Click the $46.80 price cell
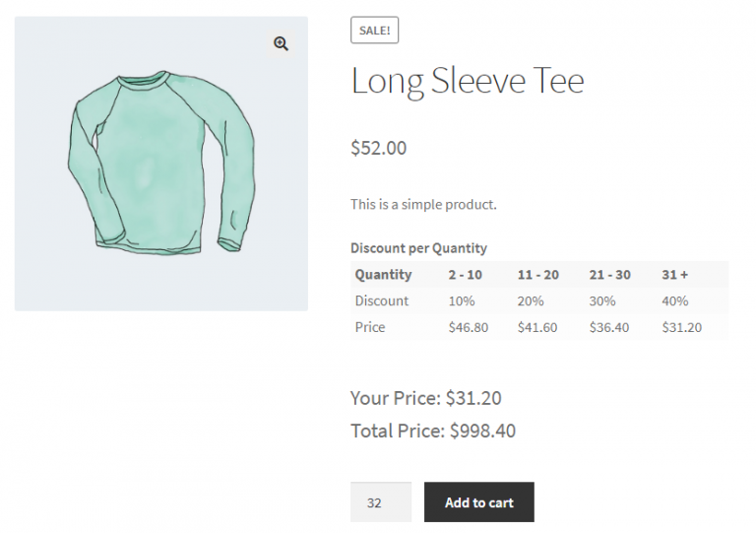Image resolution: width=756 pixels, height=533 pixels. [x=468, y=328]
